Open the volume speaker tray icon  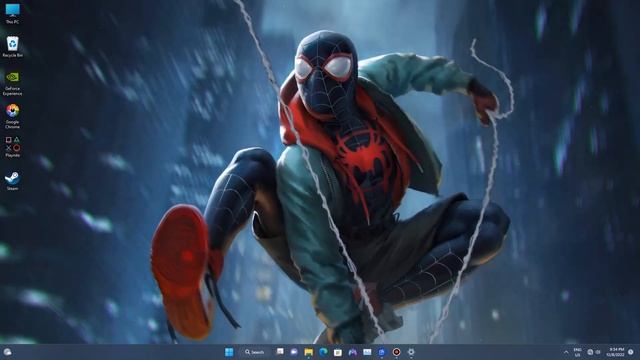tap(598, 352)
